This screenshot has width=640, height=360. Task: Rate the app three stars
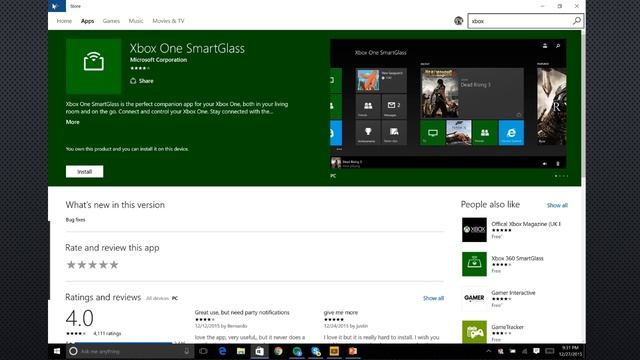tap(93, 265)
